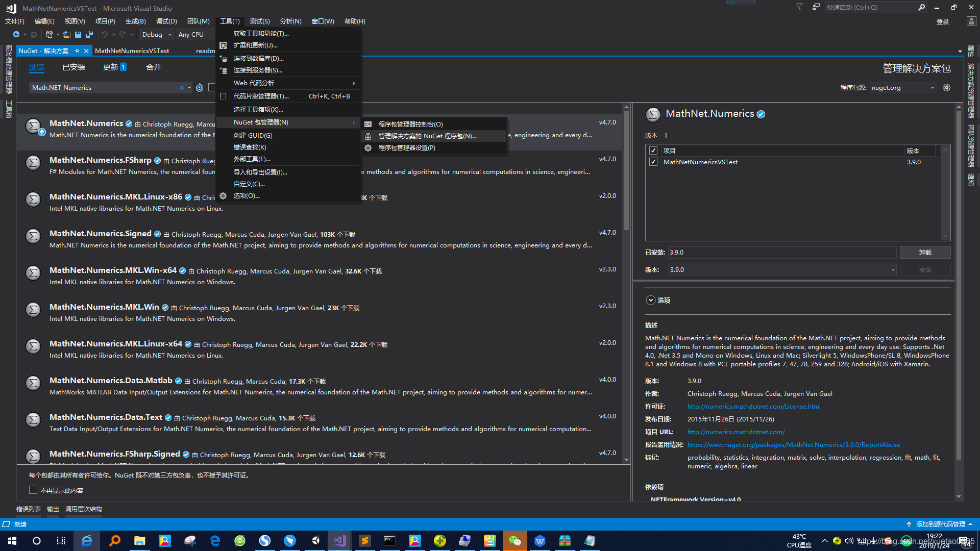980x551 pixels.
Task: Focus the Math.NET Numerics search box
Action: pos(104,88)
